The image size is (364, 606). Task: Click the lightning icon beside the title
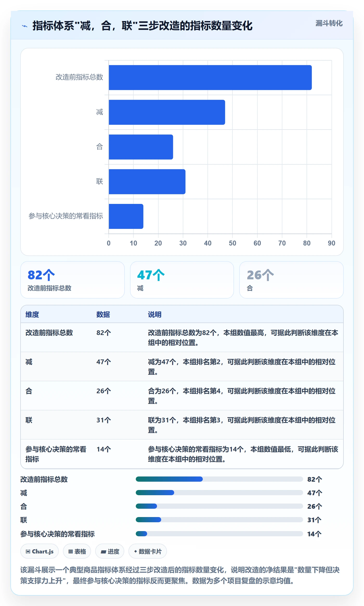coord(25,26)
